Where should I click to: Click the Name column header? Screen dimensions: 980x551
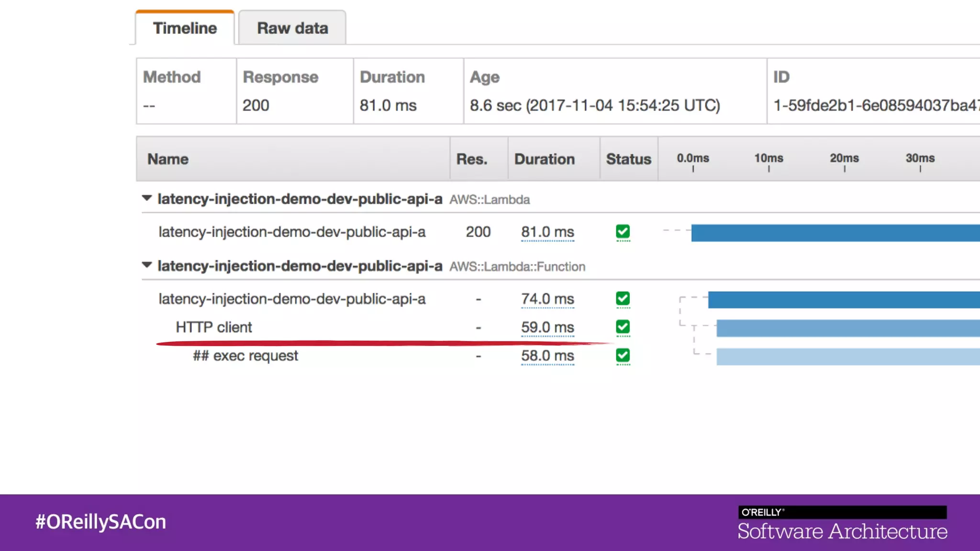[168, 159]
